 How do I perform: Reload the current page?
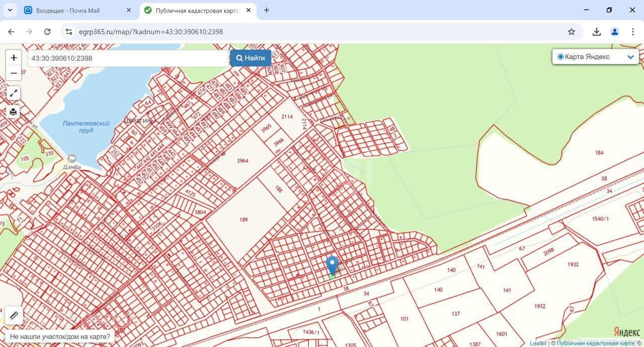47,32
